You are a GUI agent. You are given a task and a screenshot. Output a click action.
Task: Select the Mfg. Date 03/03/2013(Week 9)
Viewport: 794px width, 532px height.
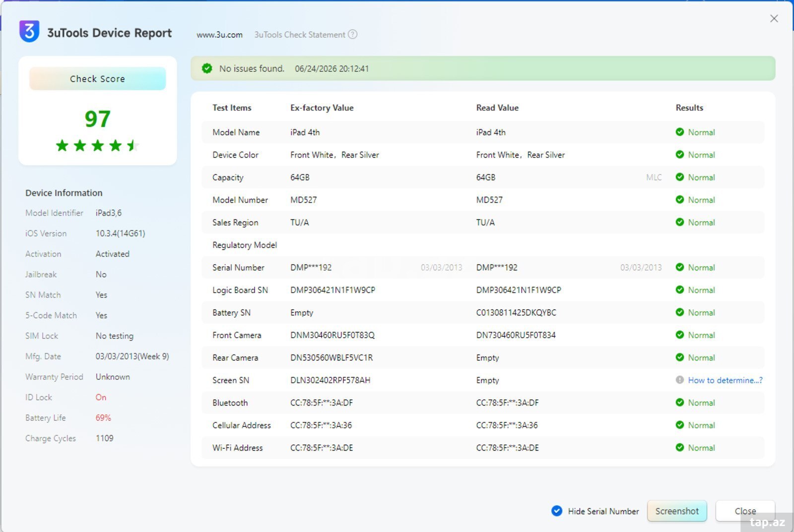pos(132,356)
